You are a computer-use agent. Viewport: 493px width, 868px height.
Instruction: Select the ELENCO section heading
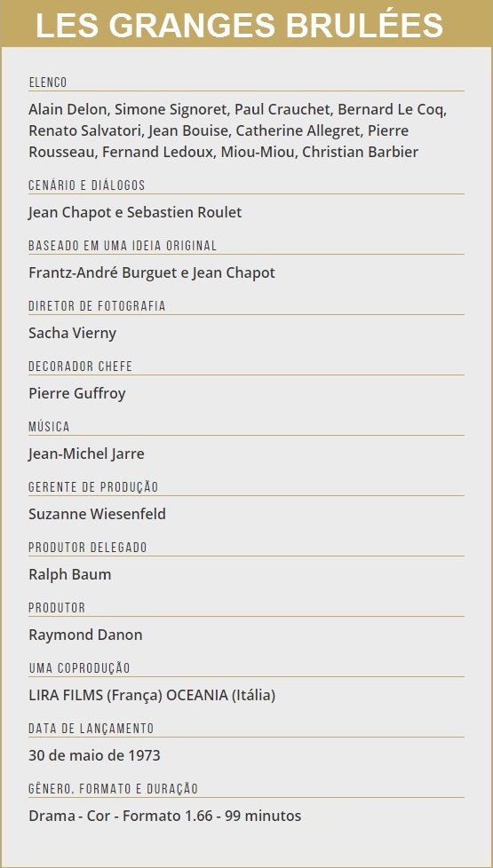[48, 83]
